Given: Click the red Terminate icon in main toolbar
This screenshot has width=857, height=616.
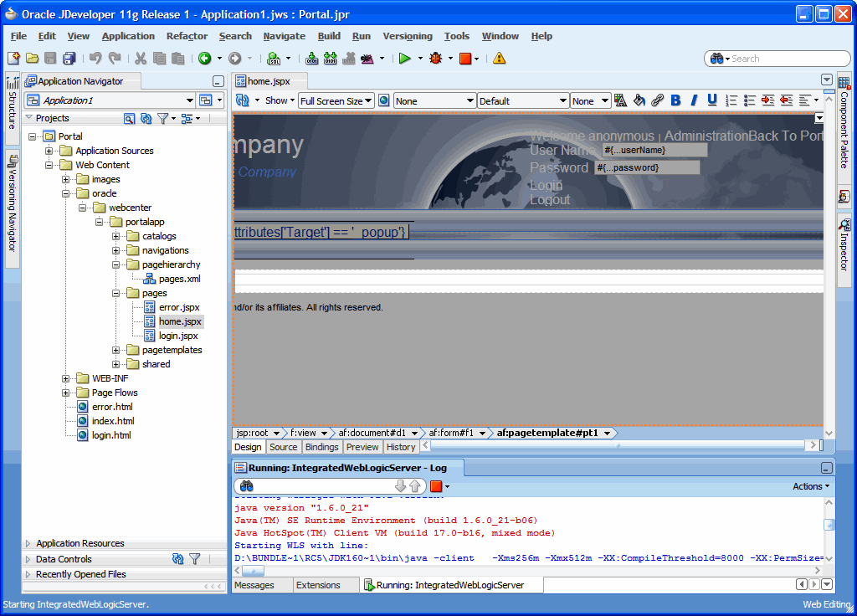Looking at the screenshot, I should click(465, 59).
